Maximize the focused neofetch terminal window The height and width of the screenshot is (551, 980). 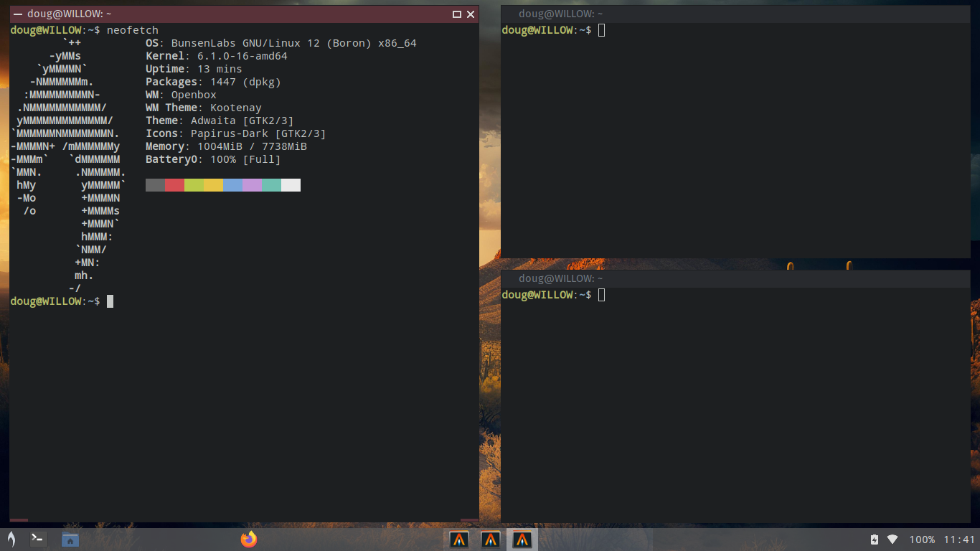[x=457, y=14]
